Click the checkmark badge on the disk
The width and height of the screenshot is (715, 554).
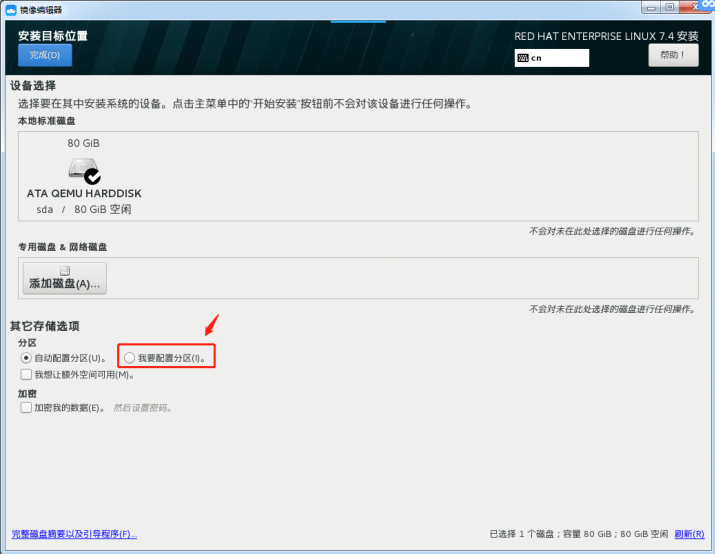pos(92,177)
